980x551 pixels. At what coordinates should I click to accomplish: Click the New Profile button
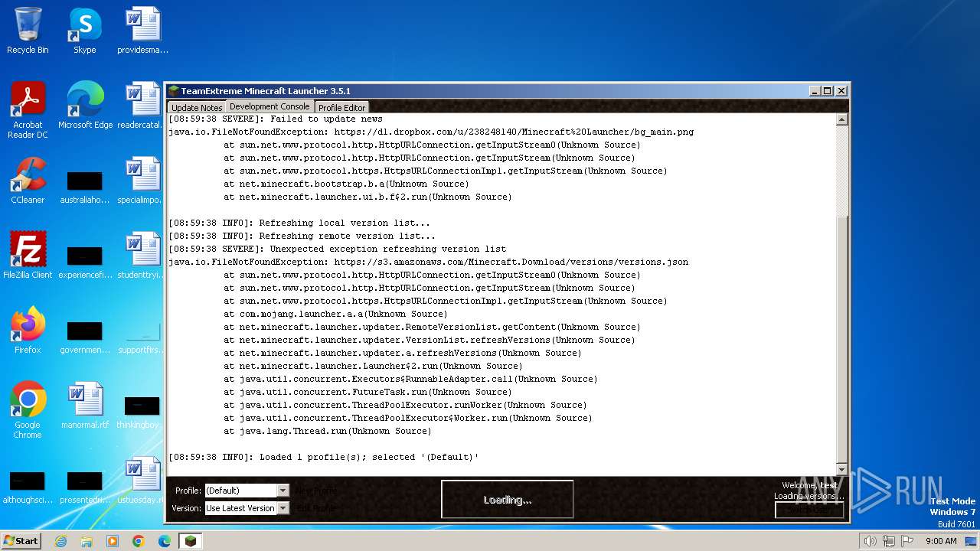coord(316,491)
